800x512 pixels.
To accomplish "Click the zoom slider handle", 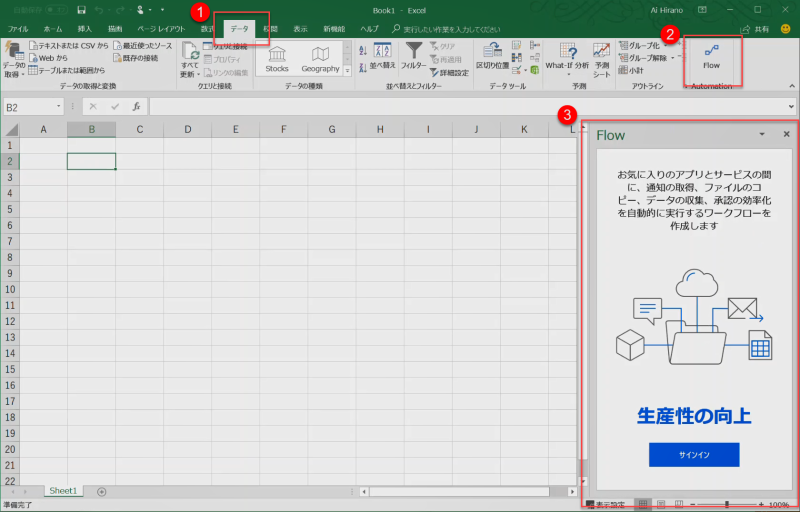I will 727,505.
